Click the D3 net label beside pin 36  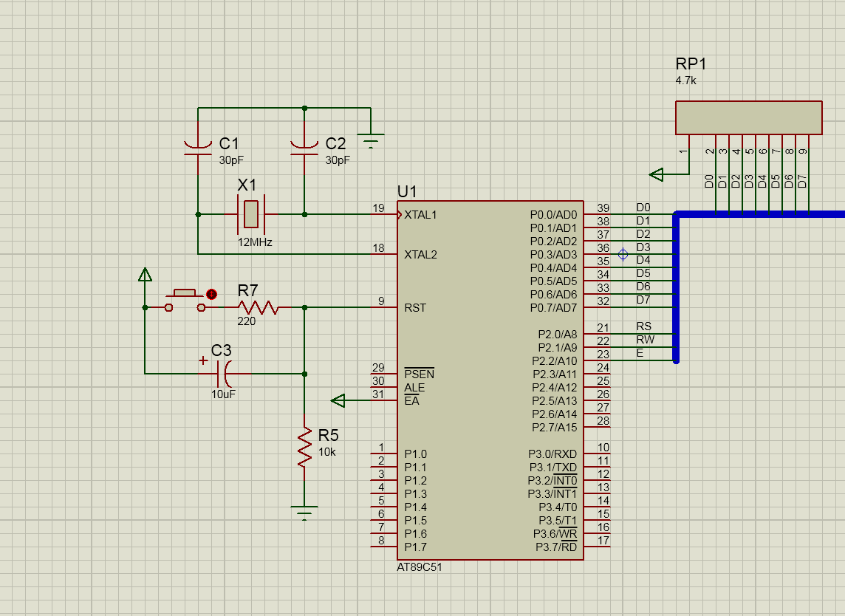tap(643, 247)
